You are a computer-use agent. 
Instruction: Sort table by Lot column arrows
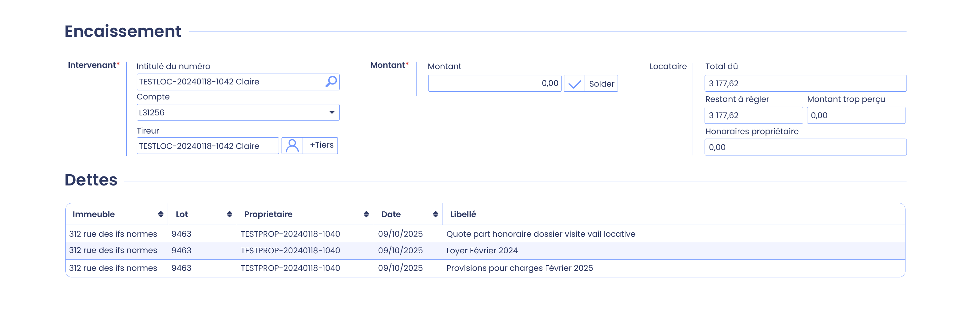229,214
